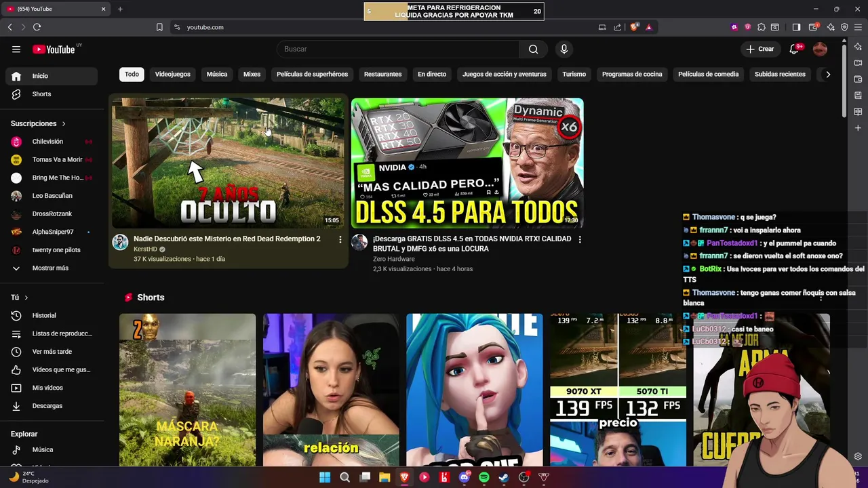Open Mis vídeos
Viewport: 868px width, 488px height.
52,388
